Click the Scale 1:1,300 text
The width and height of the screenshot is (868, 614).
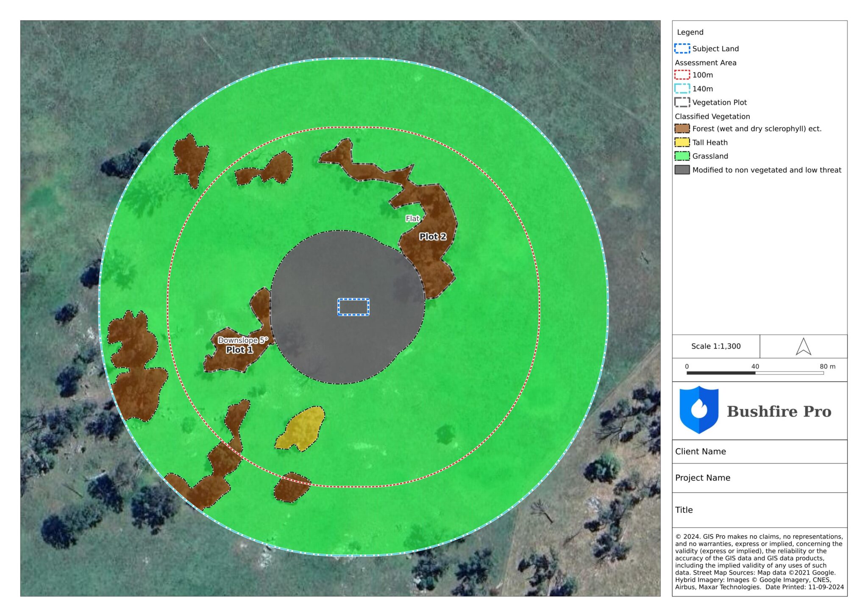pyautogui.click(x=716, y=346)
